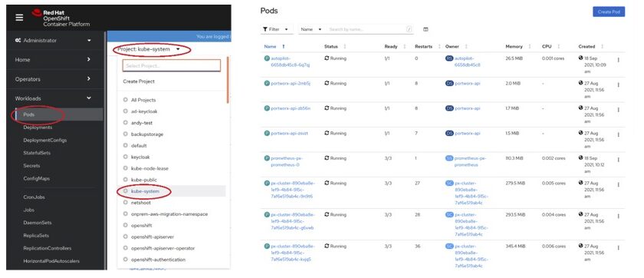Image resolution: width=644 pixels, height=278 pixels.
Task: Click the column management icon
Action: 426,29
